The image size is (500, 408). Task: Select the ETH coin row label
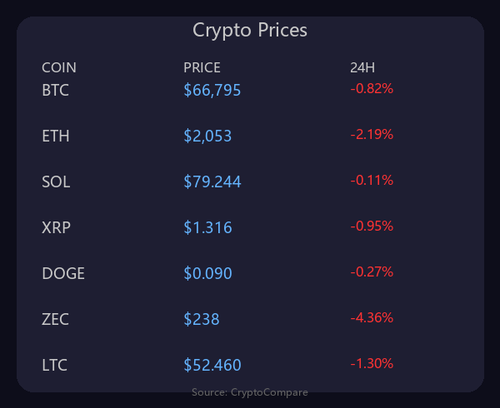coord(56,136)
